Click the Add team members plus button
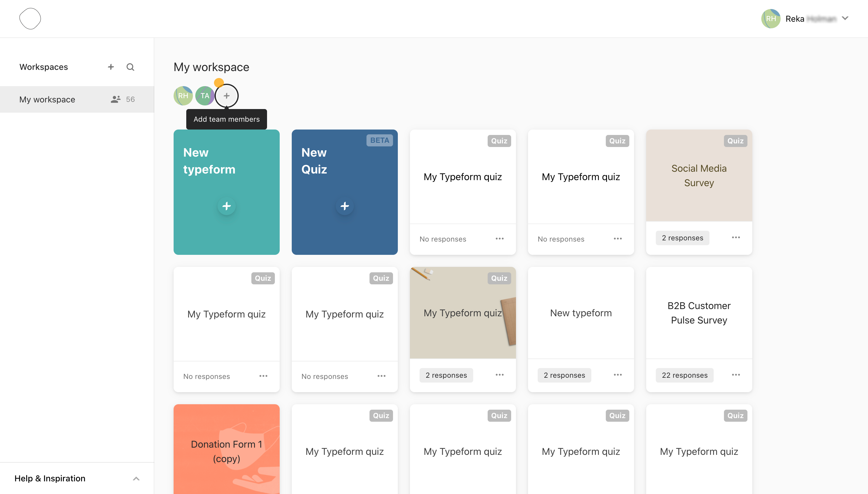This screenshot has height=494, width=868. coord(226,96)
